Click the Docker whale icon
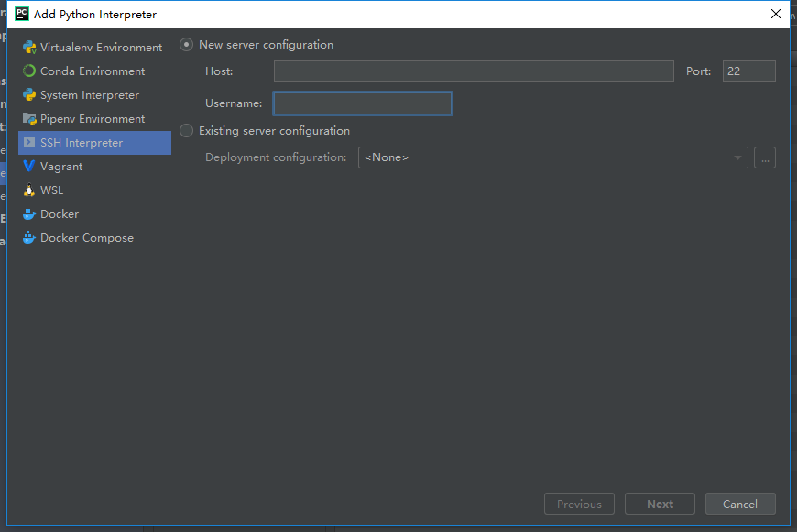Screen dimensions: 797x532 pos(29,214)
